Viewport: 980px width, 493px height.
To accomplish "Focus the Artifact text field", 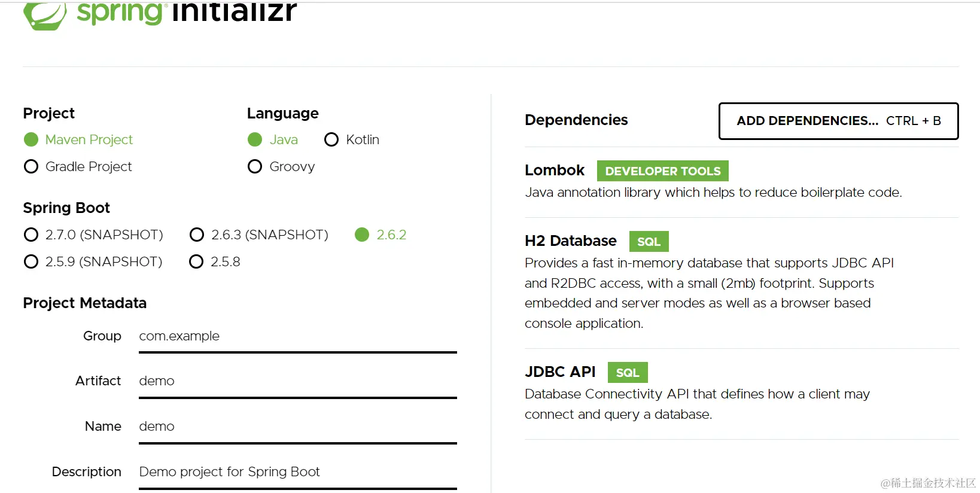I will pyautogui.click(x=297, y=381).
